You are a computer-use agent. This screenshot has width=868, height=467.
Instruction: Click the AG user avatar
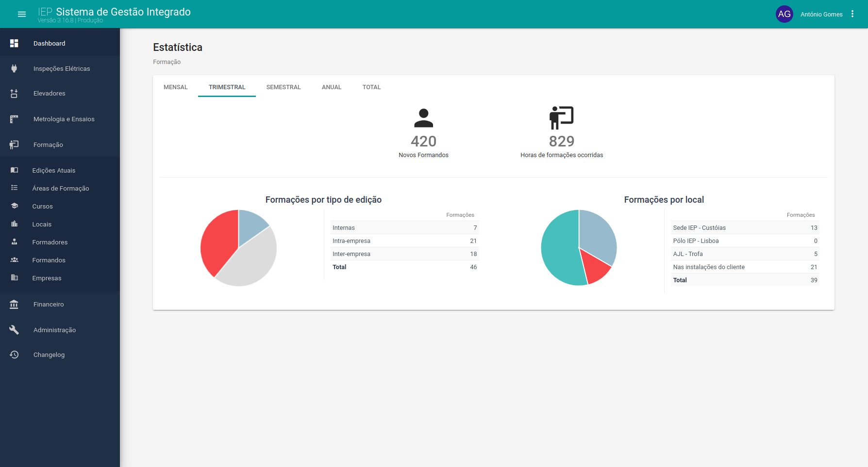tap(784, 14)
